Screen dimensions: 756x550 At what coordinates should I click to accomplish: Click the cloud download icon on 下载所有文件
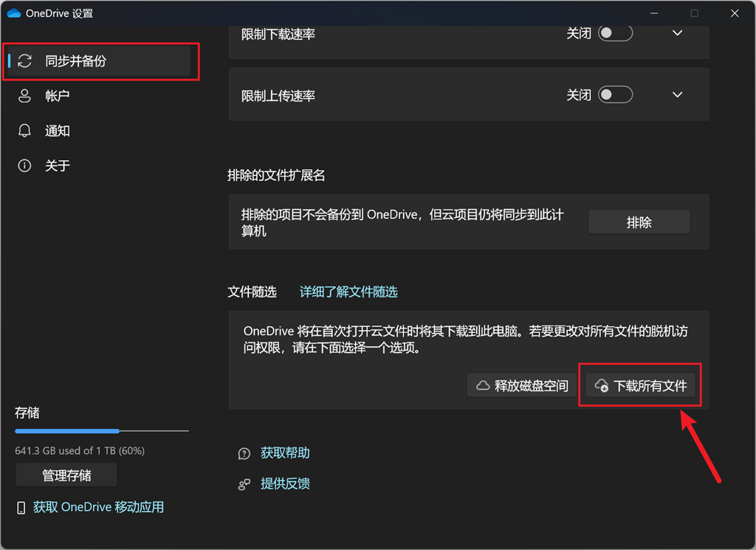pos(601,385)
